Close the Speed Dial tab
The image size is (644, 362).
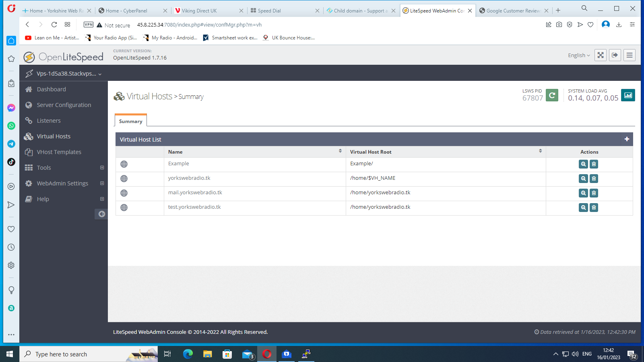tap(317, 11)
